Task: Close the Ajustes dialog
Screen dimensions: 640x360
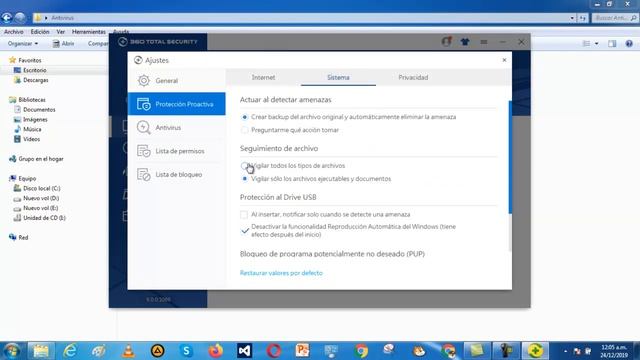Action: (504, 60)
